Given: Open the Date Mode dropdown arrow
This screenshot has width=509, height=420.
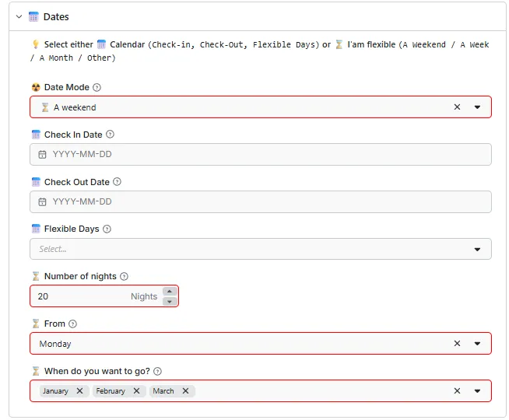Looking at the screenshot, I should pyautogui.click(x=477, y=107).
